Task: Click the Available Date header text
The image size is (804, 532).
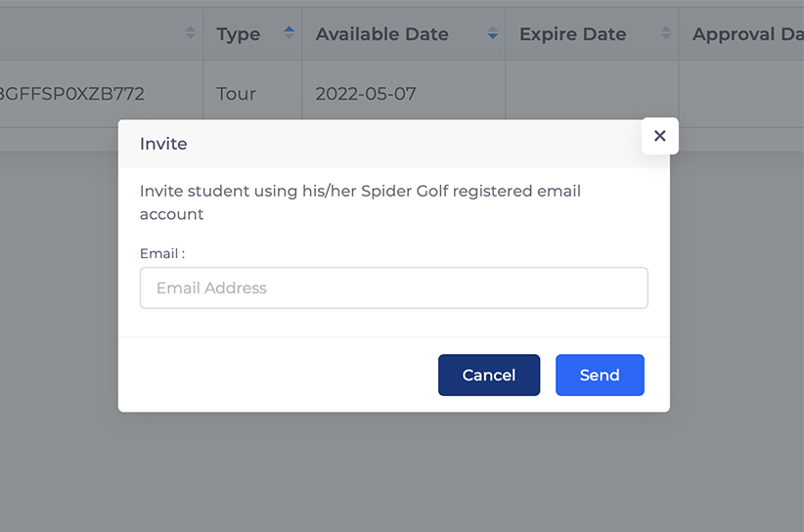Action: (x=381, y=34)
